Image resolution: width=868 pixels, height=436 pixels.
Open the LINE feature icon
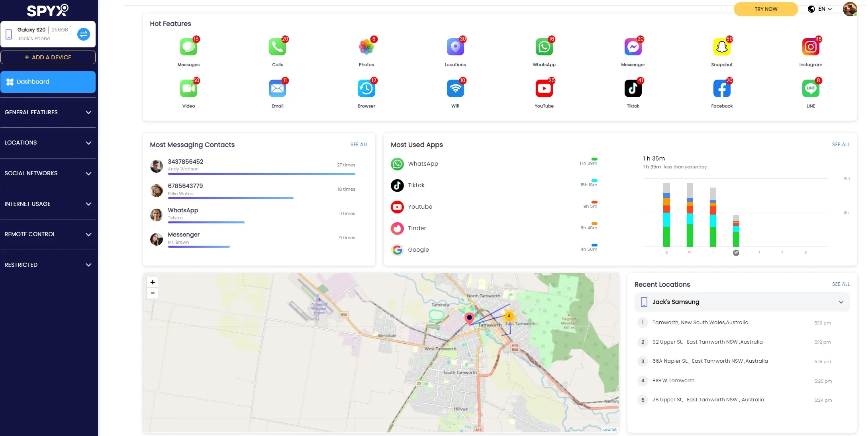811,88
